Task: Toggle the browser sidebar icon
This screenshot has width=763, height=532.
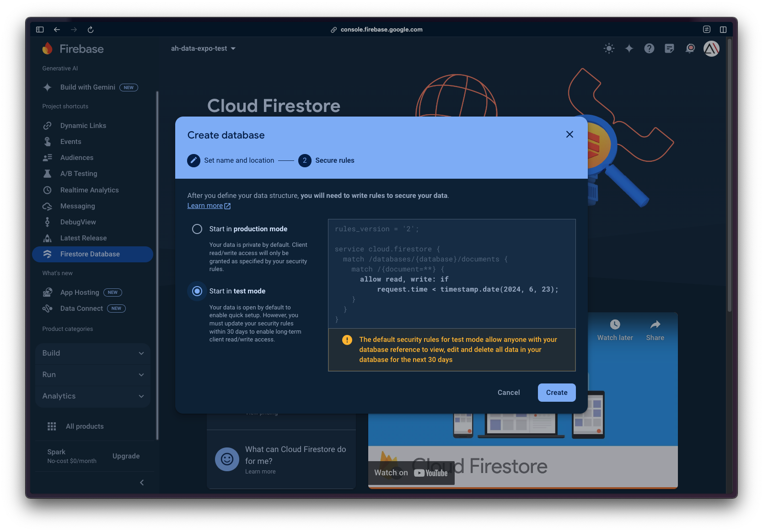Action: [x=40, y=30]
